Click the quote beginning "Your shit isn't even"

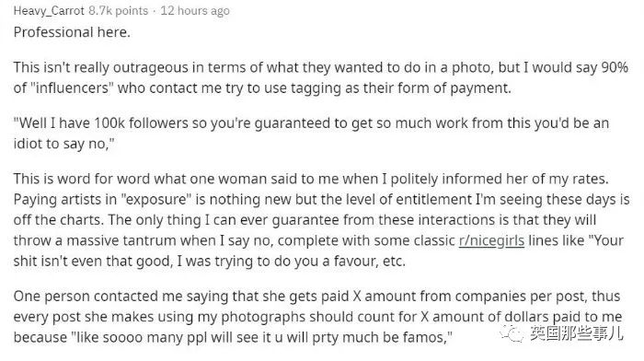tap(318, 250)
